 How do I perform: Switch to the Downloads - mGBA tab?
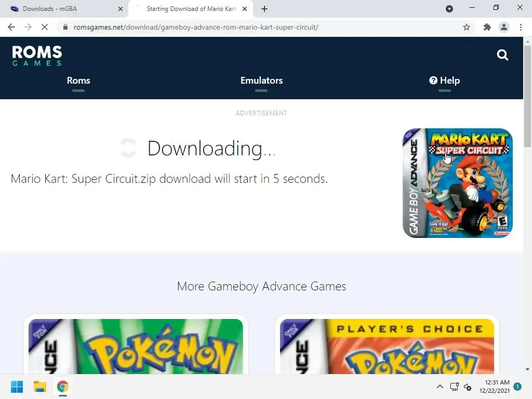[x=64, y=9]
